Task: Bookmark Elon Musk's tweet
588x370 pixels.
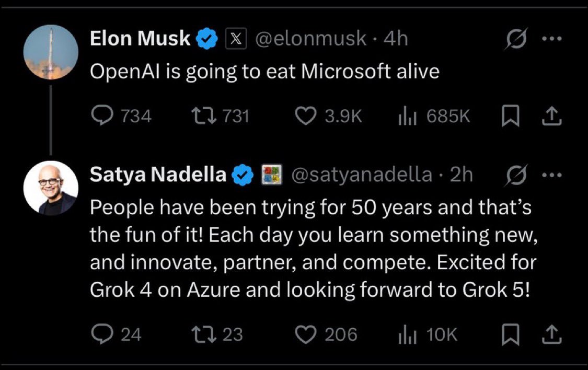Action: tap(510, 116)
